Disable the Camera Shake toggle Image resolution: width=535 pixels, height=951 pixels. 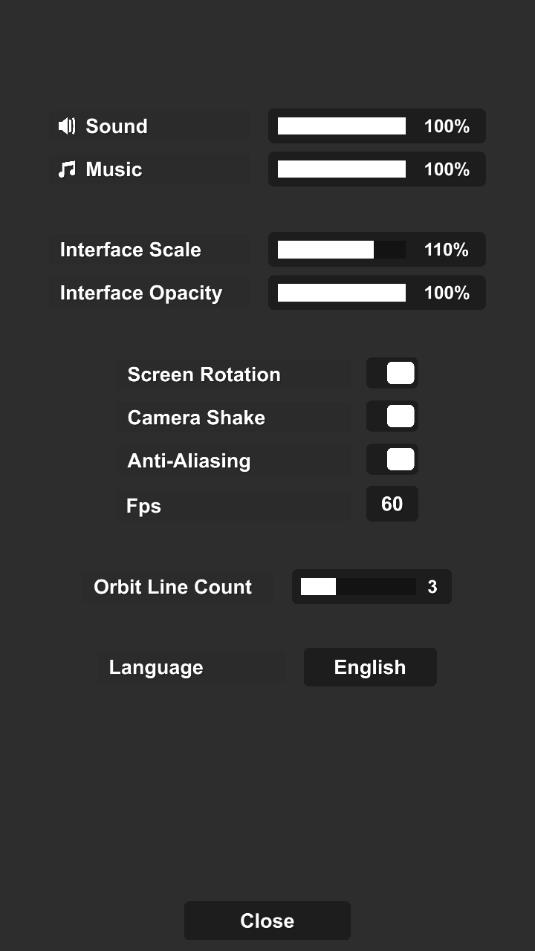[392, 417]
